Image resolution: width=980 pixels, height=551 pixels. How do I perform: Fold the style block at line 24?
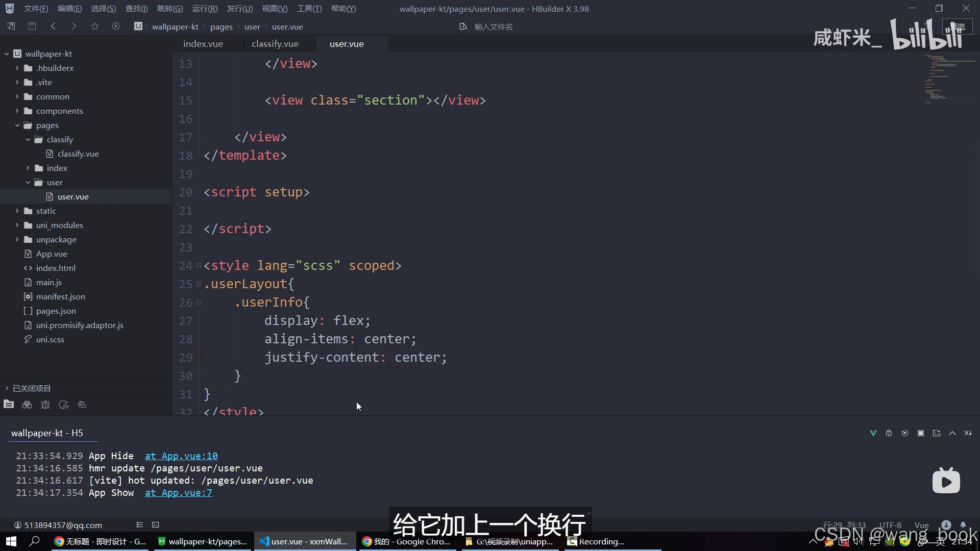point(199,266)
